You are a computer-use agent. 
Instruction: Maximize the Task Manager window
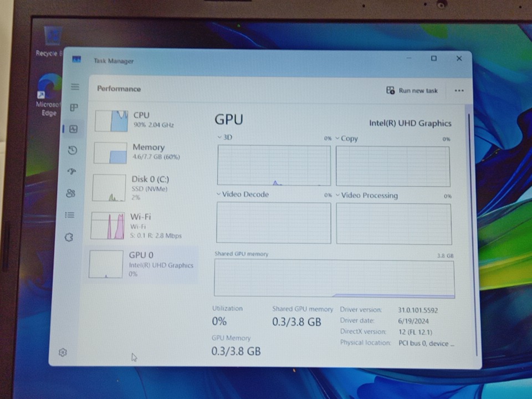(x=433, y=58)
